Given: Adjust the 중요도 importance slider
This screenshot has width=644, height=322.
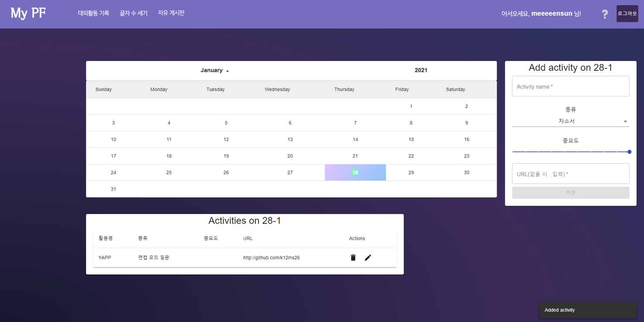Looking at the screenshot, I should click(629, 152).
